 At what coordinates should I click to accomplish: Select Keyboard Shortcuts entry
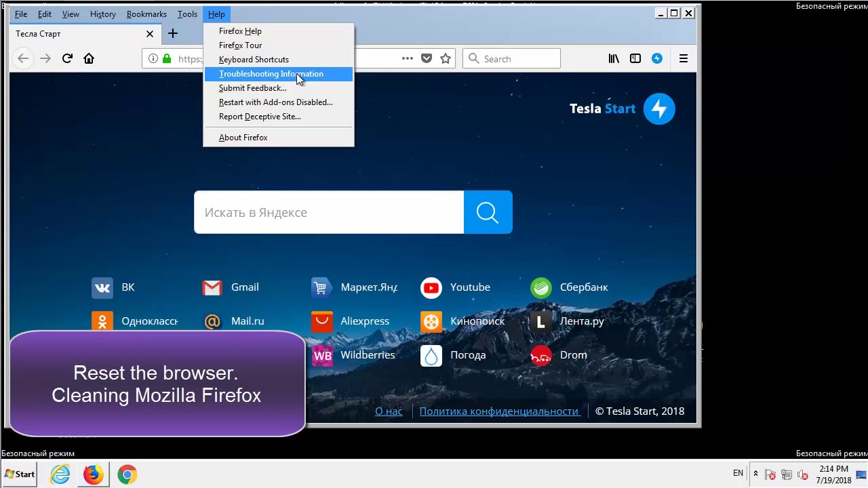point(279,60)
